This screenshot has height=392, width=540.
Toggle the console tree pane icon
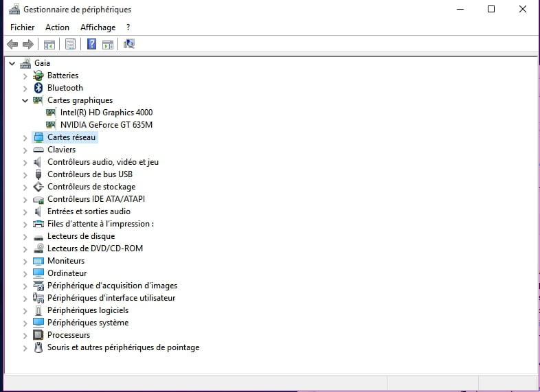[49, 45]
